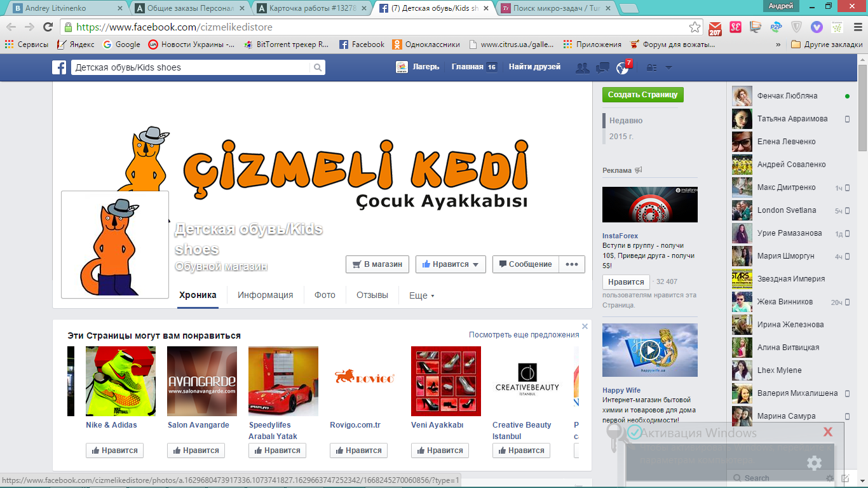Click the P2P extension icon
Screen dimensions: 868x488
pyautogui.click(x=776, y=27)
